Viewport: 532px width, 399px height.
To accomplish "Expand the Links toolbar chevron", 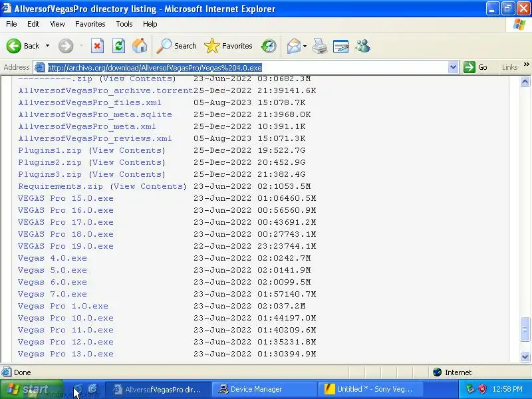I will (526, 64).
